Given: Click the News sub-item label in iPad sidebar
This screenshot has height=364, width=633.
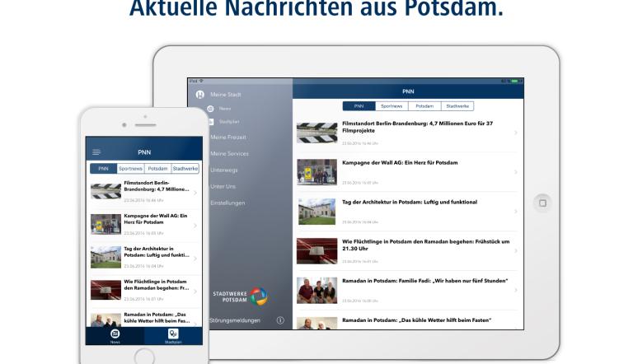Looking at the screenshot, I should point(225,109).
